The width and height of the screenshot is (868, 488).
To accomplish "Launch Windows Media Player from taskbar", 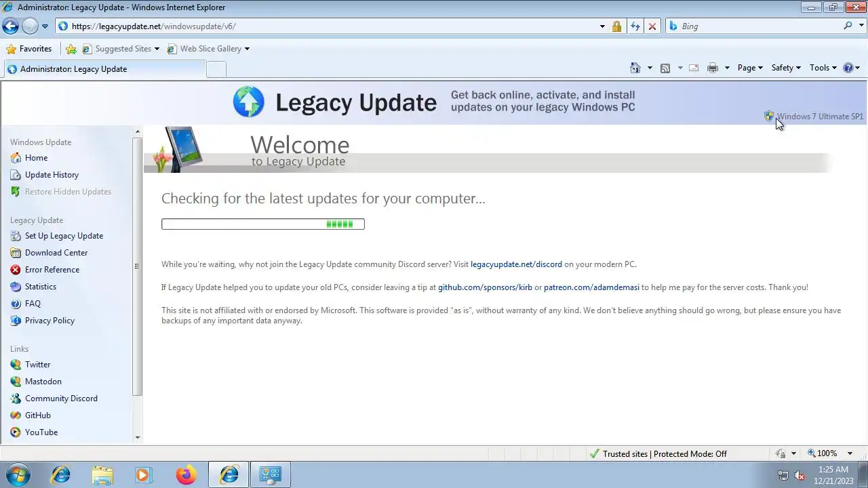I will coord(143,475).
